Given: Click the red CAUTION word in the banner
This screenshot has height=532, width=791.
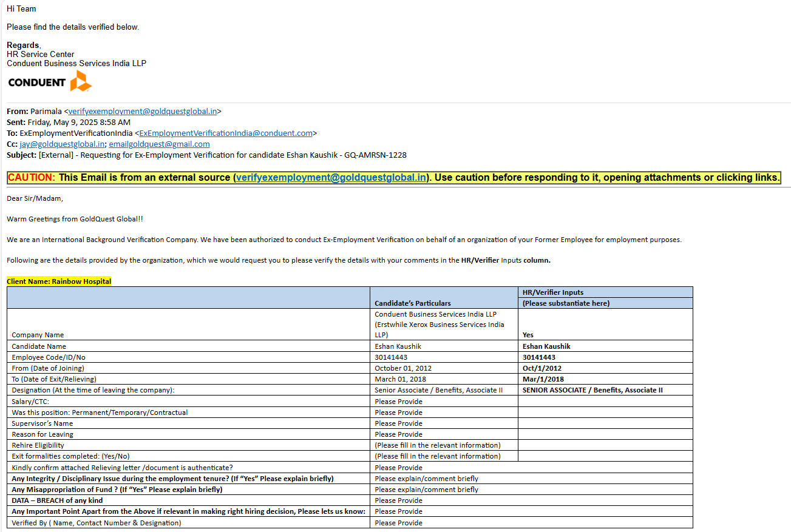Looking at the screenshot, I should (x=31, y=178).
